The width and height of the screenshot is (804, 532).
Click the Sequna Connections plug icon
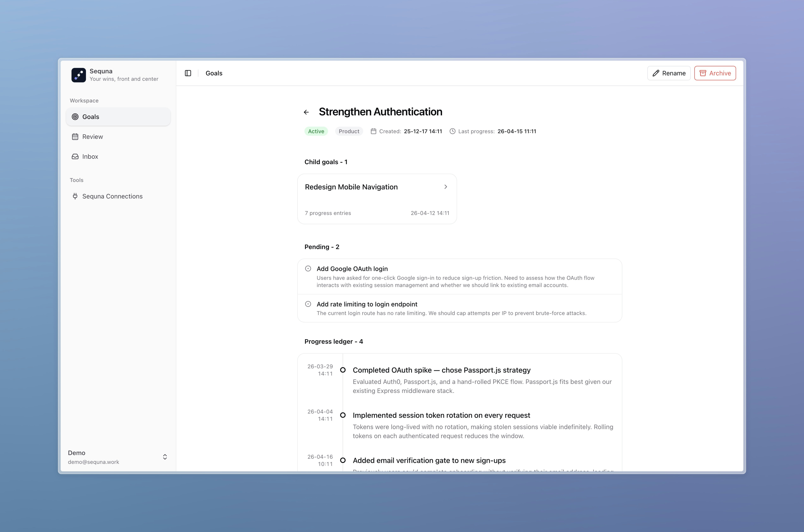point(75,196)
